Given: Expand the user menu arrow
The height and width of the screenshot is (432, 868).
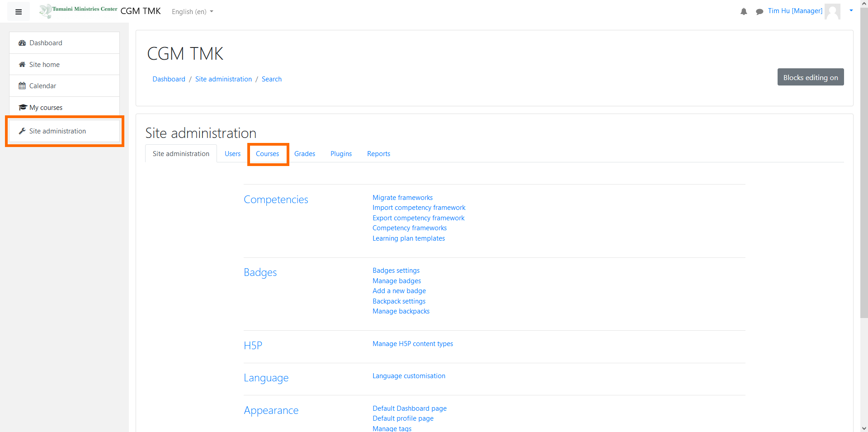Looking at the screenshot, I should coord(851,11).
